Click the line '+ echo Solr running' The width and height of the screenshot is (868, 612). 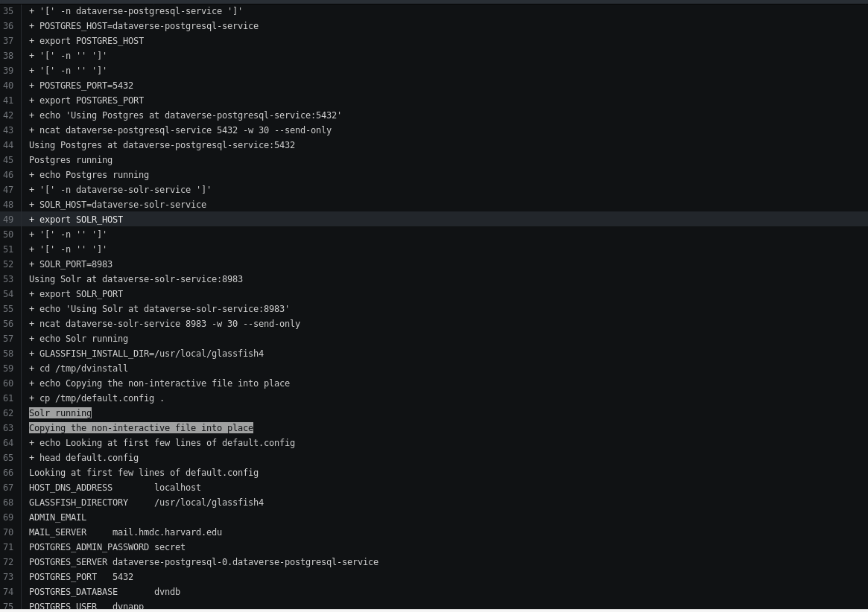[x=79, y=340]
